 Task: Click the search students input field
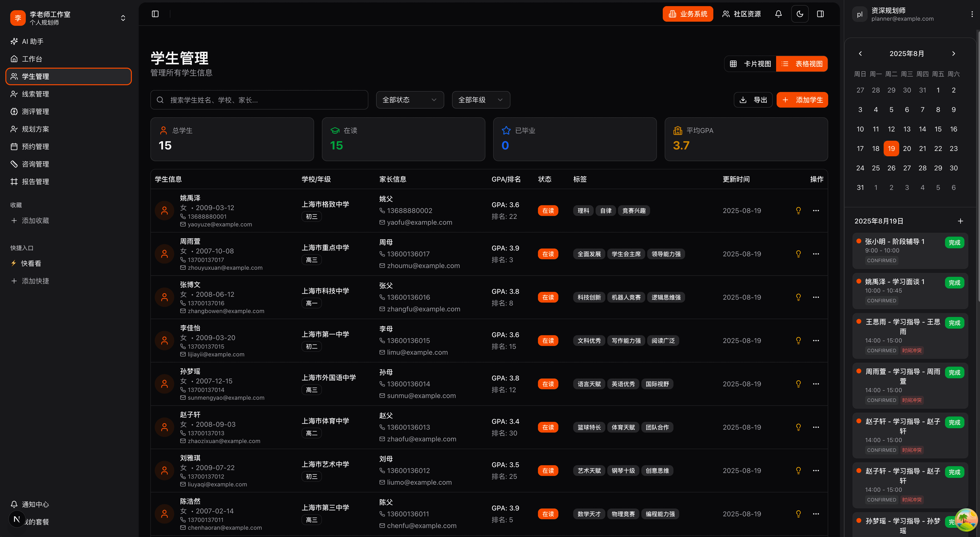[x=259, y=100]
